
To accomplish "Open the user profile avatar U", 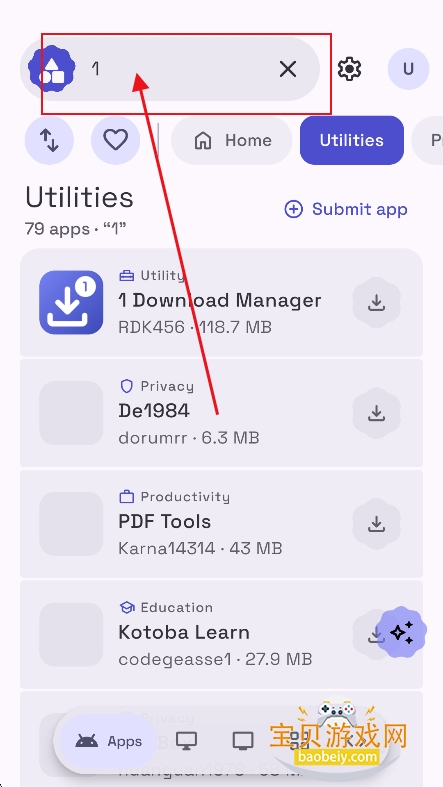I will pos(408,69).
